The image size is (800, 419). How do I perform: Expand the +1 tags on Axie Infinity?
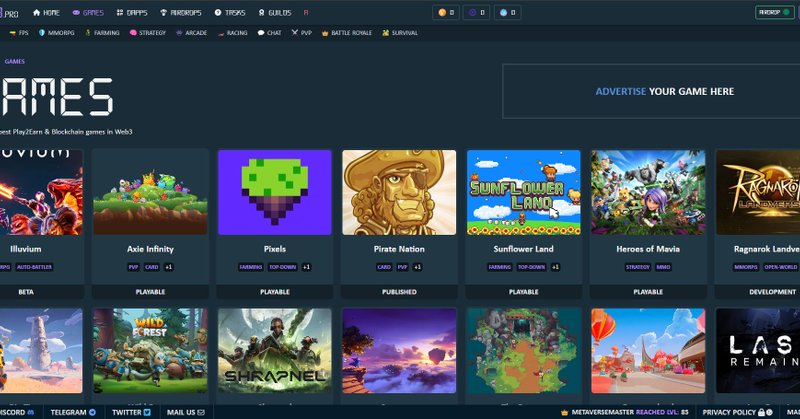[168, 267]
